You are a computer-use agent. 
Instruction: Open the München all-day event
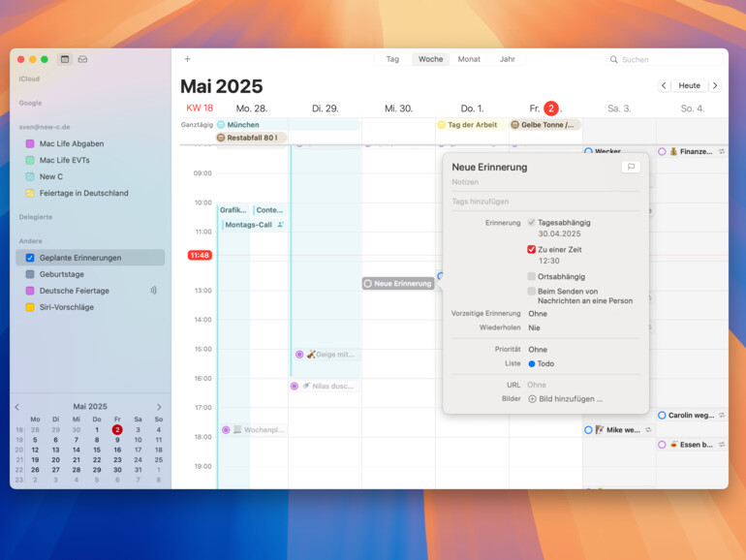[x=289, y=125]
